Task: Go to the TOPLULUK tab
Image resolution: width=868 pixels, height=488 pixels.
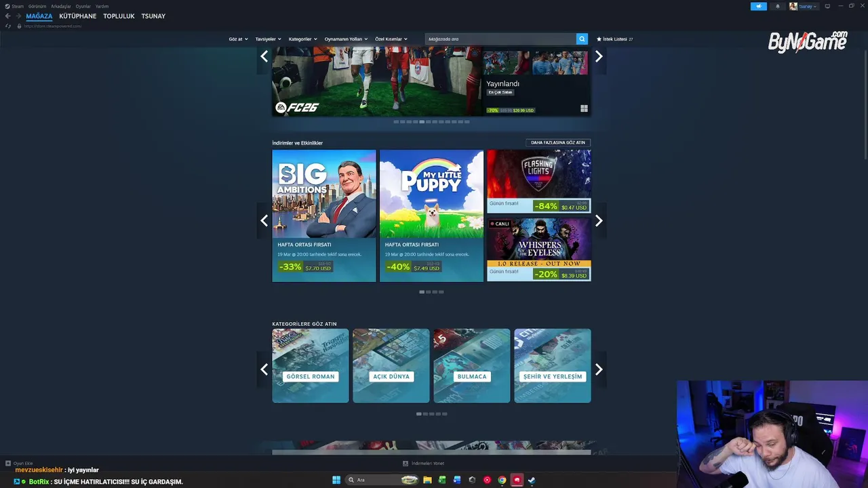Action: pyautogui.click(x=119, y=16)
